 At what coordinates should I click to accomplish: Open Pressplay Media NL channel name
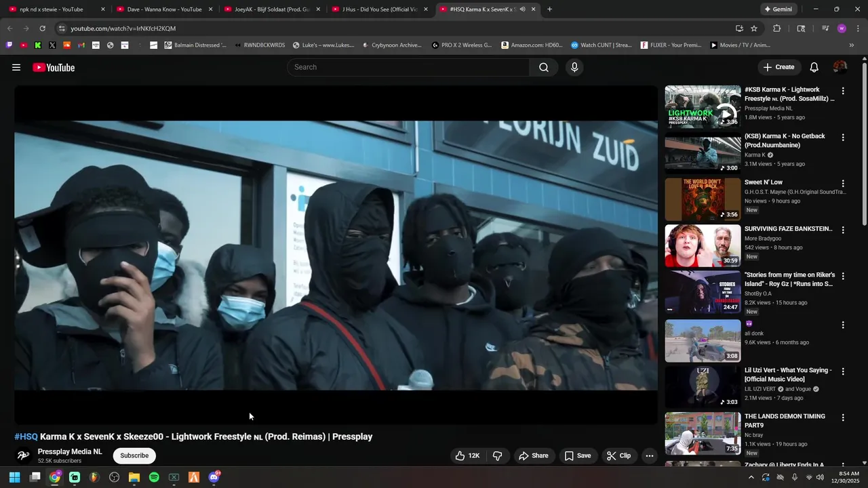pos(70,451)
